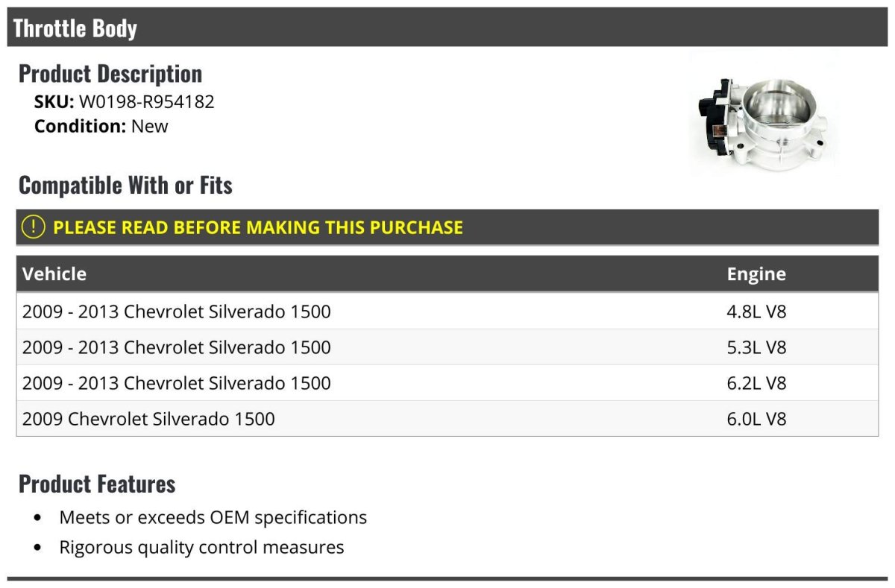Select the Product Description heading
This screenshot has height=588, width=895.
110,73
